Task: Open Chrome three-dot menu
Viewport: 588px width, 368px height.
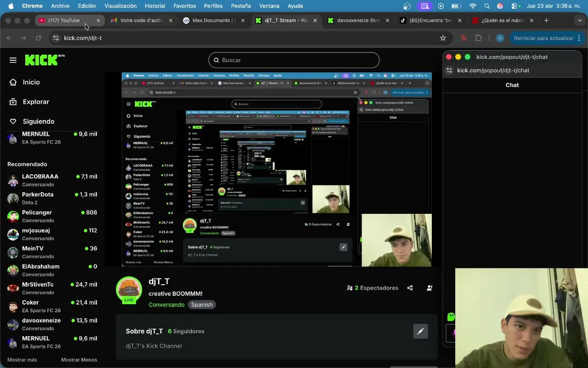Action: tap(579, 38)
